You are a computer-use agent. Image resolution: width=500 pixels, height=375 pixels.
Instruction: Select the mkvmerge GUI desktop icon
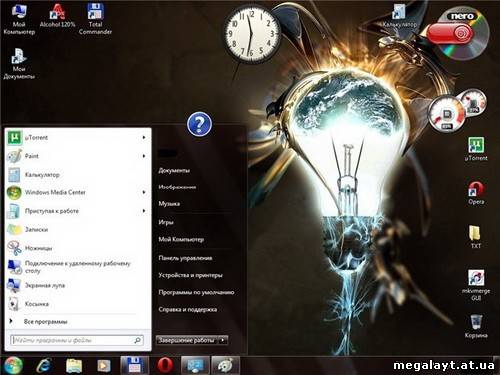pyautogui.click(x=476, y=285)
